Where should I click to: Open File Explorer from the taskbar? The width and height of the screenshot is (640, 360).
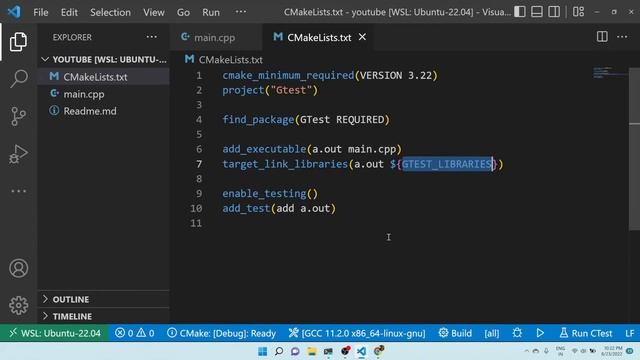point(312,351)
